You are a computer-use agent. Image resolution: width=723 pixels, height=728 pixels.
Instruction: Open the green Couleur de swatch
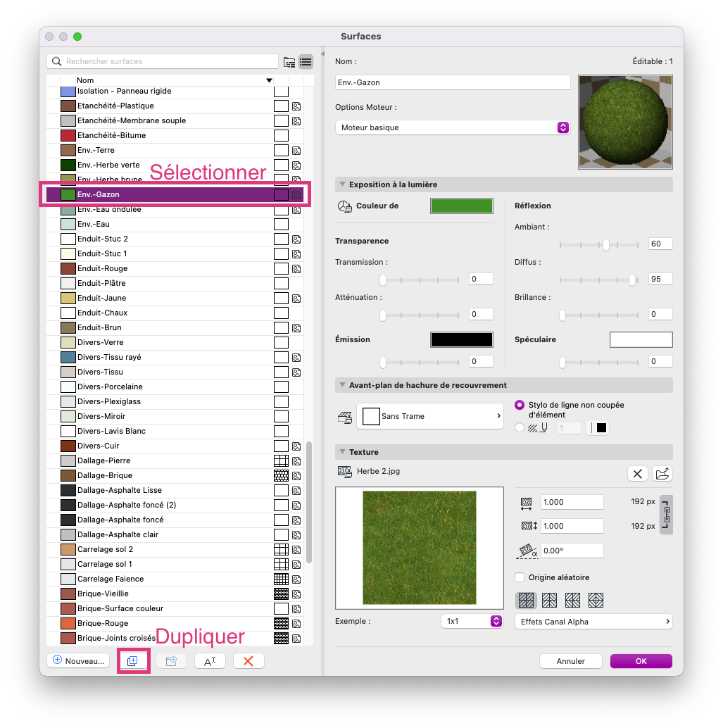(462, 206)
